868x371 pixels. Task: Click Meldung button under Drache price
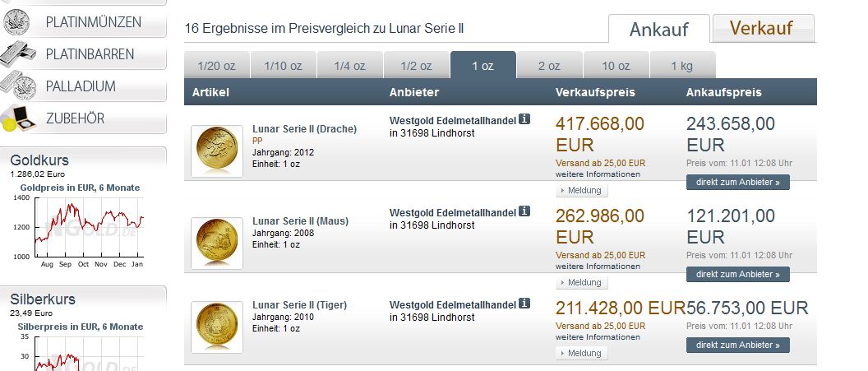[582, 191]
